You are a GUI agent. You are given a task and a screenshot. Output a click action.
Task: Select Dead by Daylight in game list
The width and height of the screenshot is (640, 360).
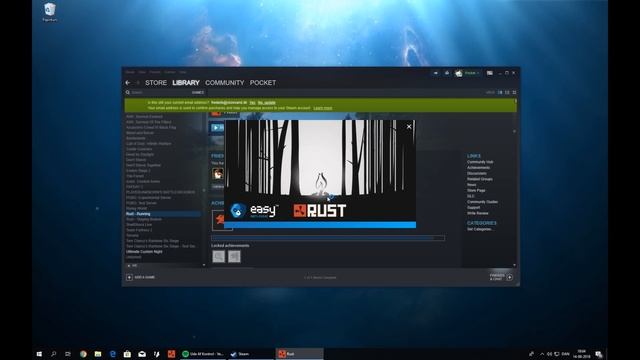point(140,155)
